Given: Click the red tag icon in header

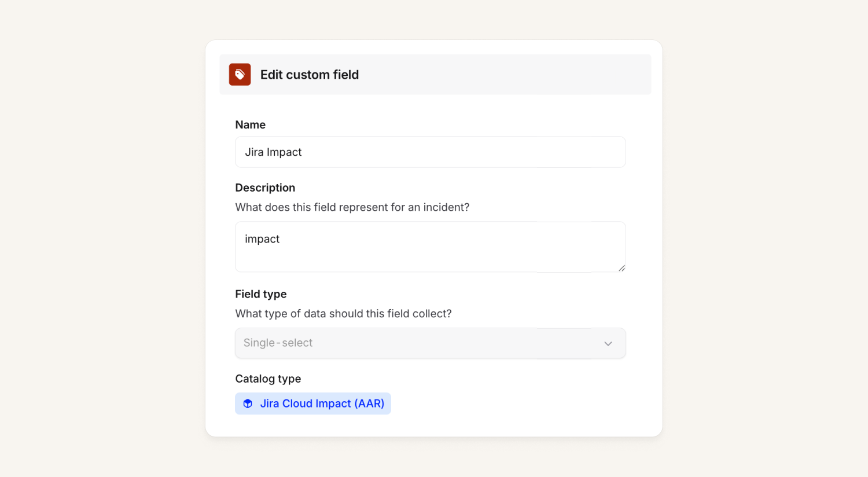Looking at the screenshot, I should [240, 75].
